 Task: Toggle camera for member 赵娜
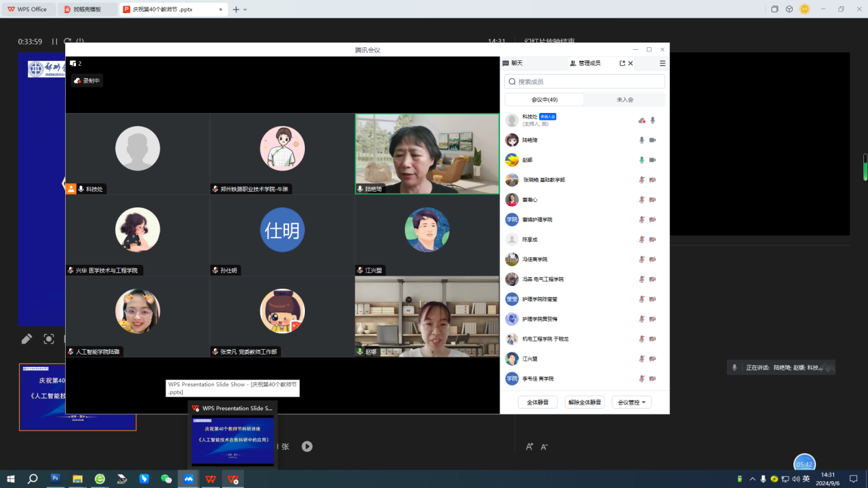click(653, 160)
